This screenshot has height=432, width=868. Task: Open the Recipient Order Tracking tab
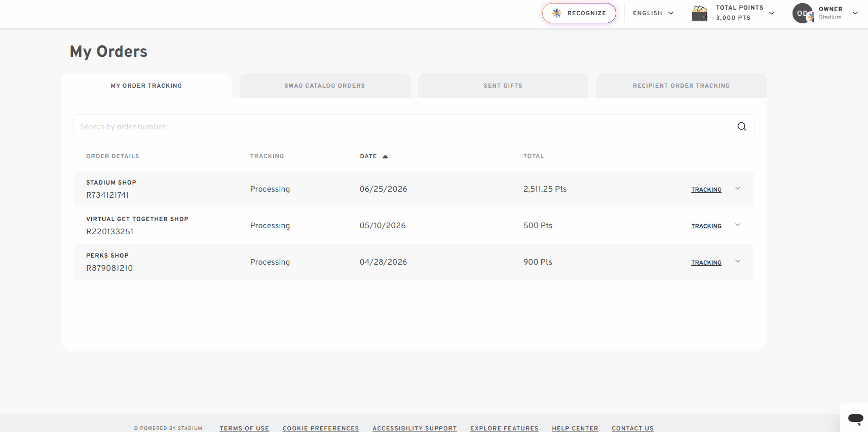tap(682, 86)
